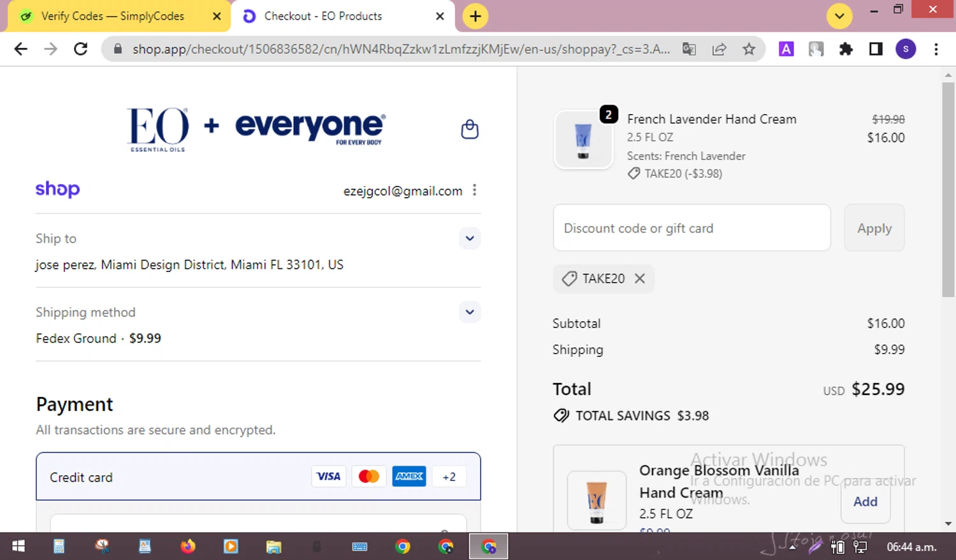The height and width of the screenshot is (560, 956).
Task: Click the TOTAL SAVINGS $3.98 text
Action: (642, 416)
